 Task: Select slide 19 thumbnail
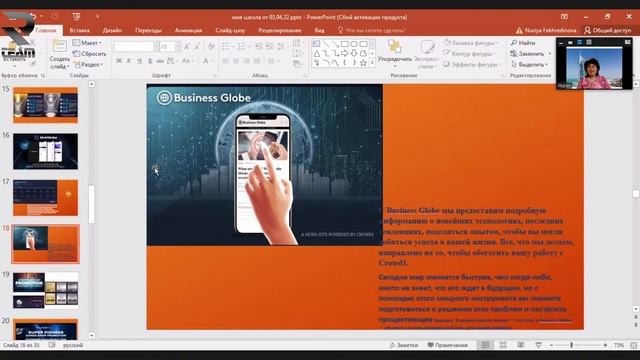coord(45,291)
